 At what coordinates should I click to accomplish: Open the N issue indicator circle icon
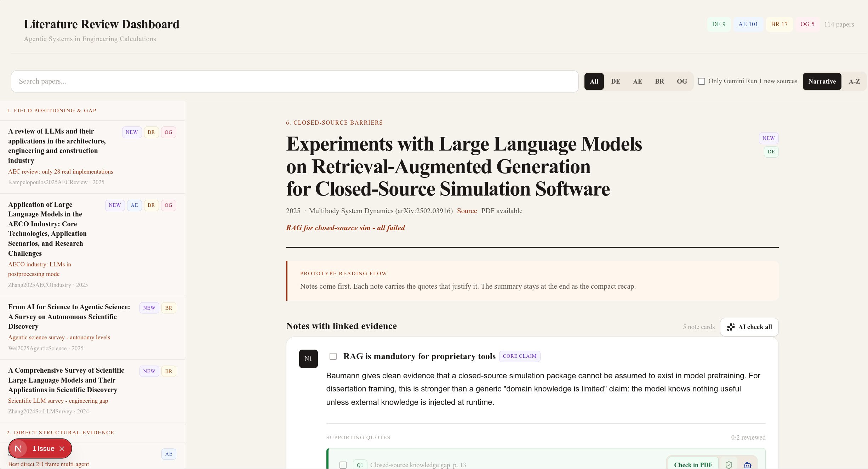click(x=18, y=448)
